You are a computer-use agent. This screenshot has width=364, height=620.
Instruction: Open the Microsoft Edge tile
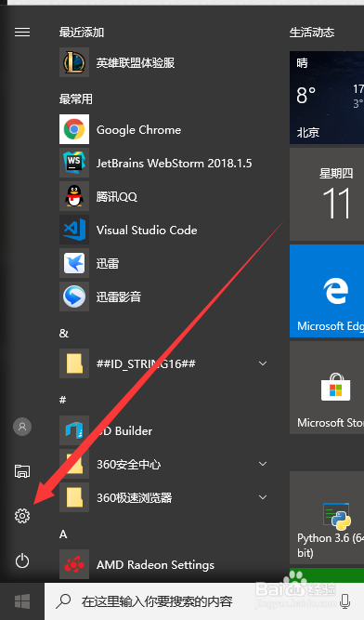(327, 291)
